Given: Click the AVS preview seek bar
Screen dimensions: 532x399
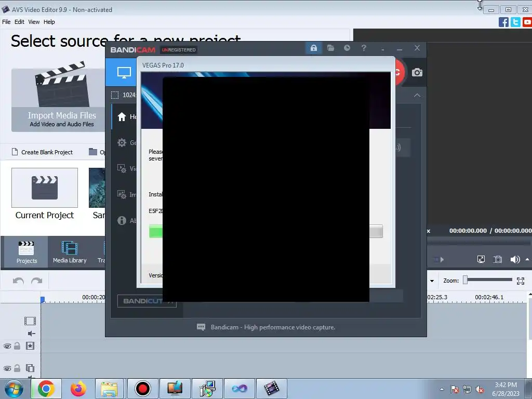Looking at the screenshot, I should click(x=478, y=243).
